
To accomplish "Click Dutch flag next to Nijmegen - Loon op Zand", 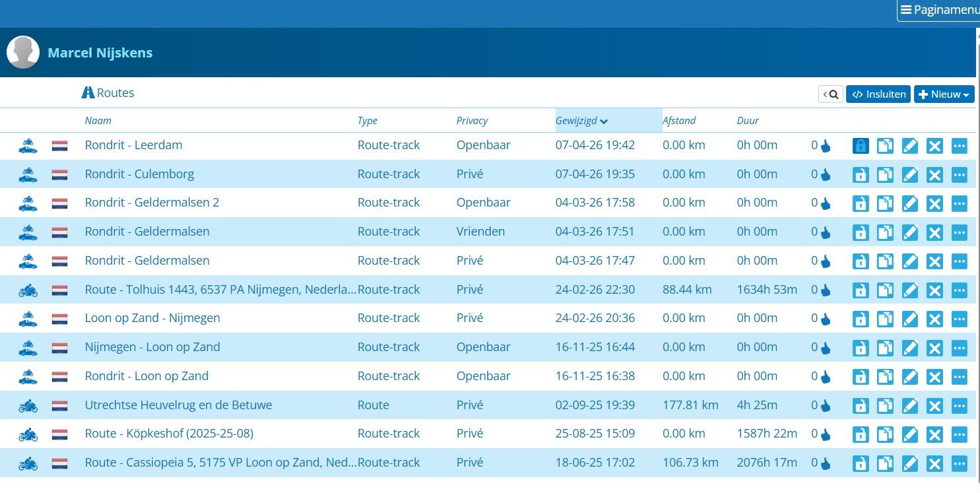I will [x=60, y=348].
